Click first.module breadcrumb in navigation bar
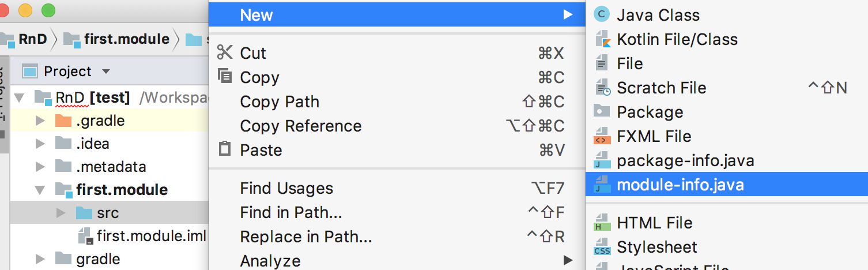 point(126,39)
